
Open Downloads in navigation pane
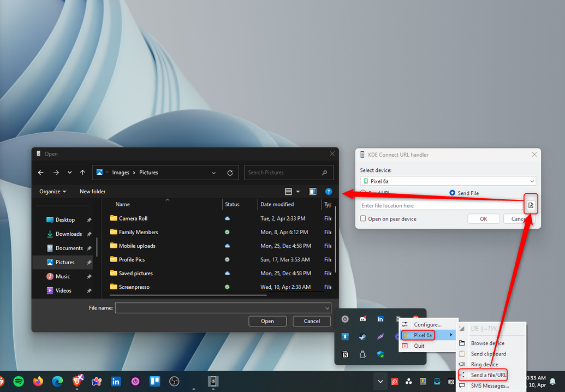coord(68,234)
